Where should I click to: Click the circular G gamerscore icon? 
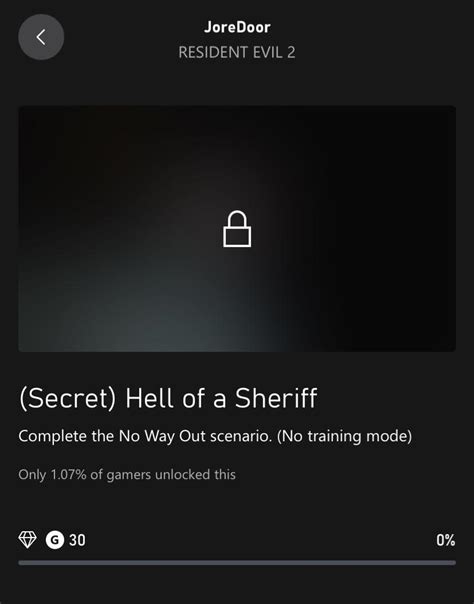[x=55, y=540]
